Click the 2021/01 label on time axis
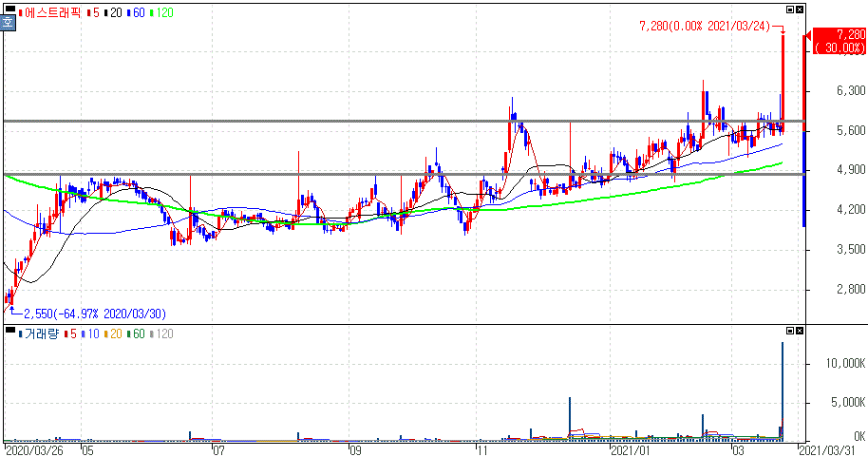Image resolution: width=868 pixels, height=457 pixels. [x=630, y=450]
